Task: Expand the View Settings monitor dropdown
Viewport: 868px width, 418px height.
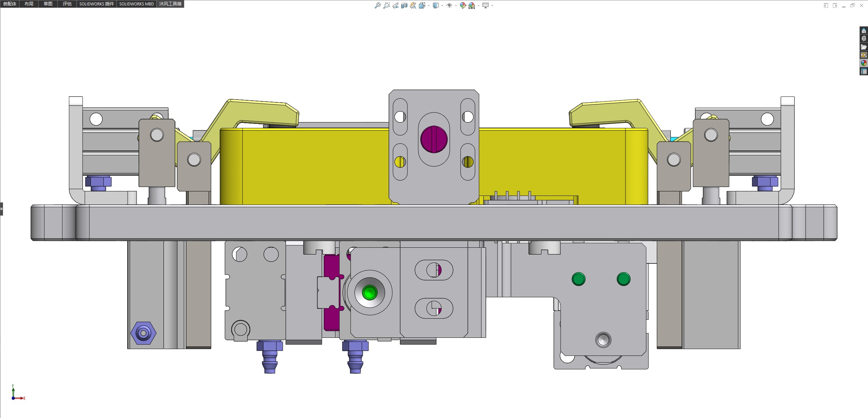Action: click(x=492, y=5)
